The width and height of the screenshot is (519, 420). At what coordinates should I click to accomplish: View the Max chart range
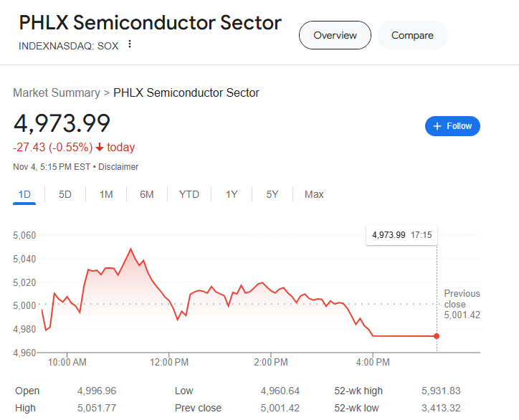coord(314,194)
